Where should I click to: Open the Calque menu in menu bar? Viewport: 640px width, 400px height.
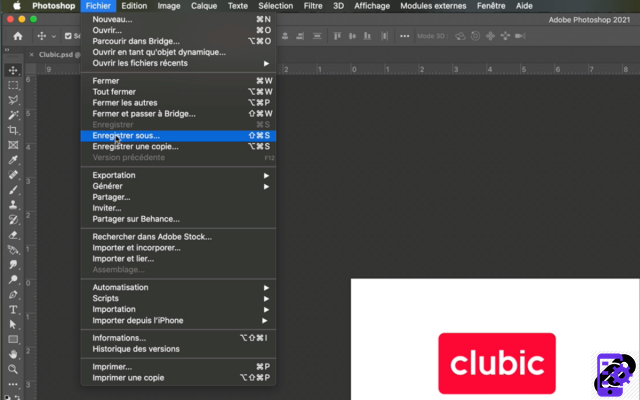click(204, 6)
